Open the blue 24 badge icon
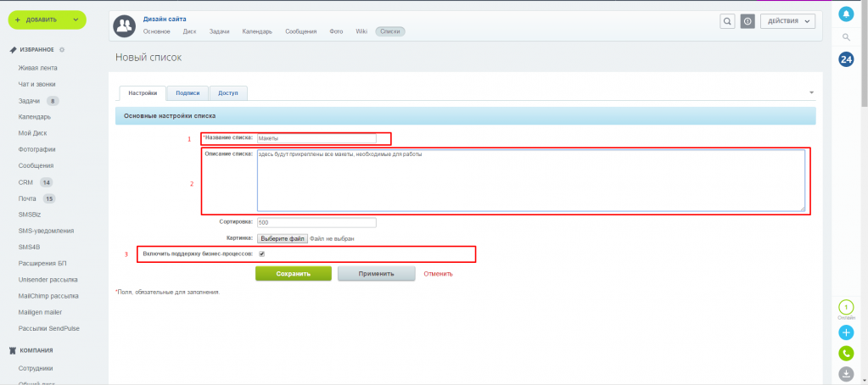Screen dimensions: 868x385 pos(846,59)
